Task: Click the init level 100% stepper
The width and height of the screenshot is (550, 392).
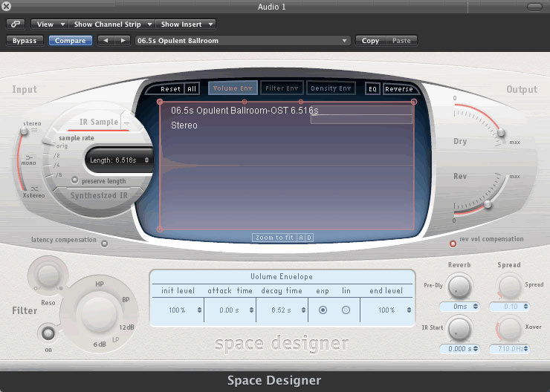Action: [x=199, y=310]
